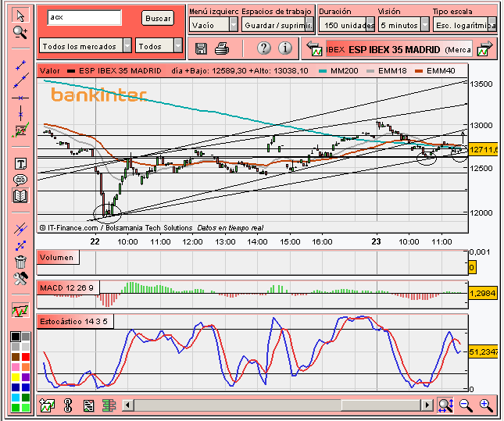The width and height of the screenshot is (504, 421).
Task: Open the Esc. logarítmica scale dropdown
Action: pos(465,25)
